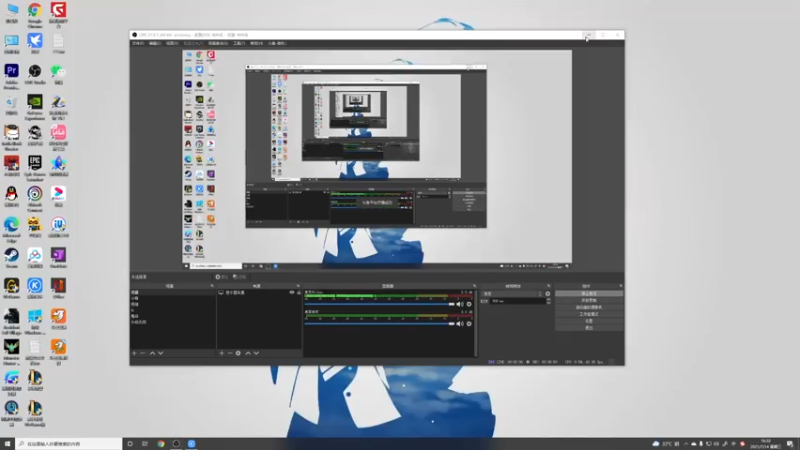The image size is (800, 450).
Task: Open 属性 properties button below preview
Action: (x=221, y=277)
